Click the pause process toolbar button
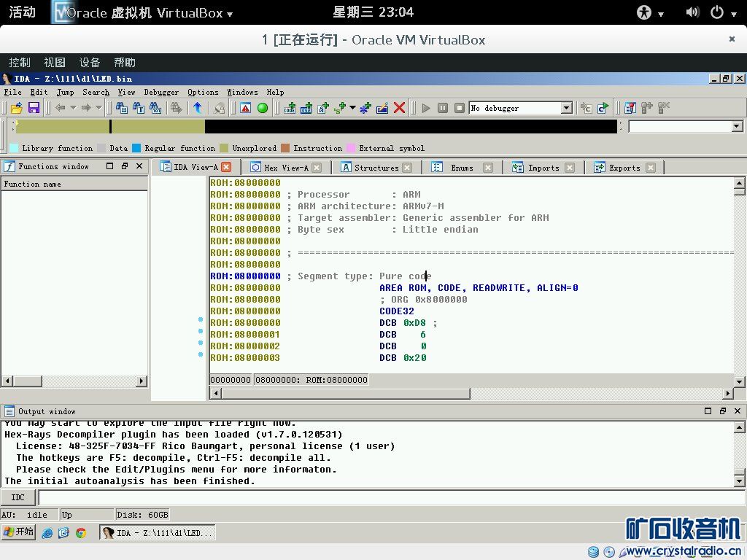 click(443, 108)
